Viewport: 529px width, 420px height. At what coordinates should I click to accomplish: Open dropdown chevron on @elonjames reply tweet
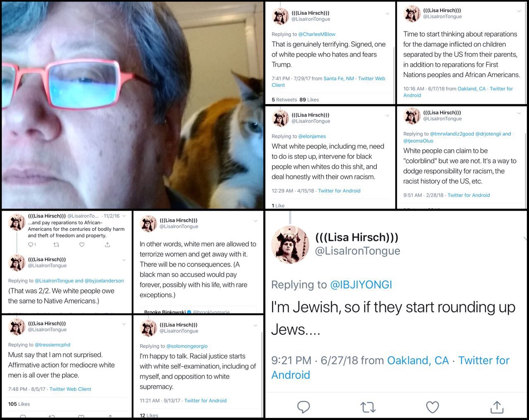coord(387,116)
